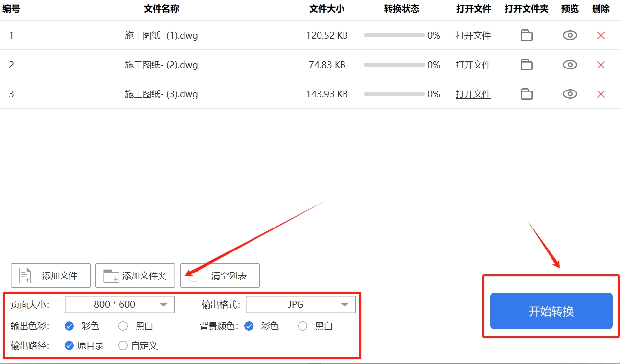Click 打开文件 link in row 2
This screenshot has height=364, width=620.
473,65
